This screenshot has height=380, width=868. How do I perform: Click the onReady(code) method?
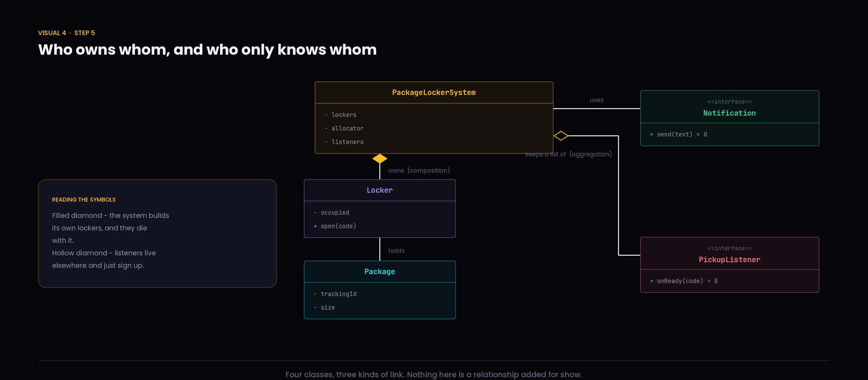[x=684, y=281]
